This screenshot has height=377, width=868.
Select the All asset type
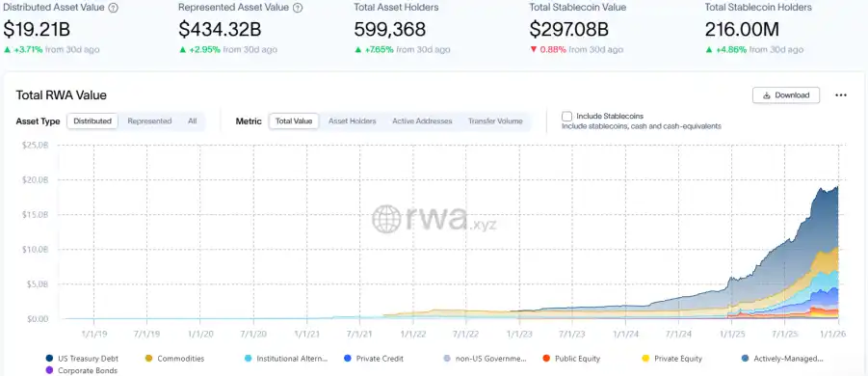[192, 121]
